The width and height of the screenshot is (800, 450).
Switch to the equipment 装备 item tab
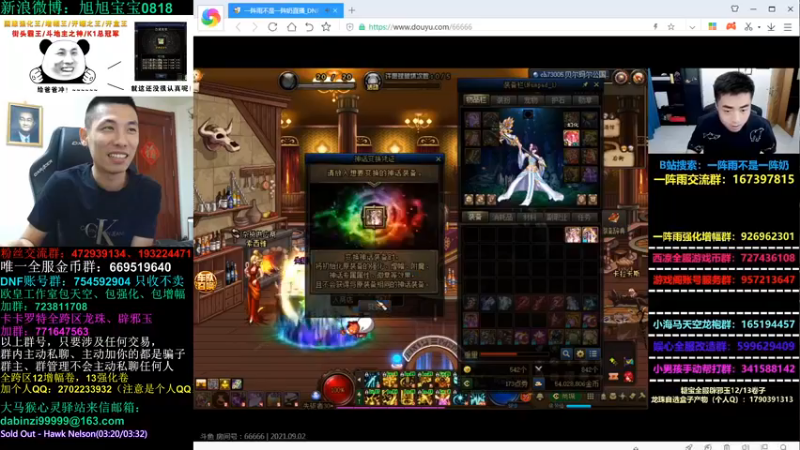click(475, 217)
